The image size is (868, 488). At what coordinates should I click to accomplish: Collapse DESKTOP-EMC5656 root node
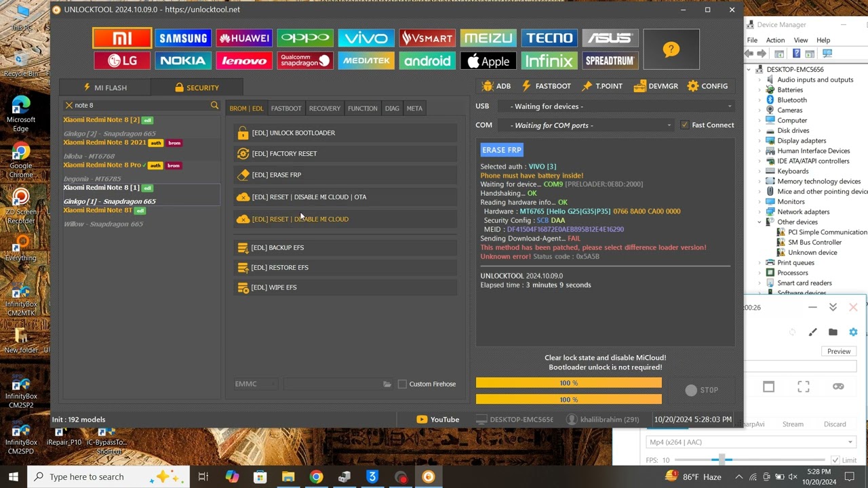(x=749, y=69)
